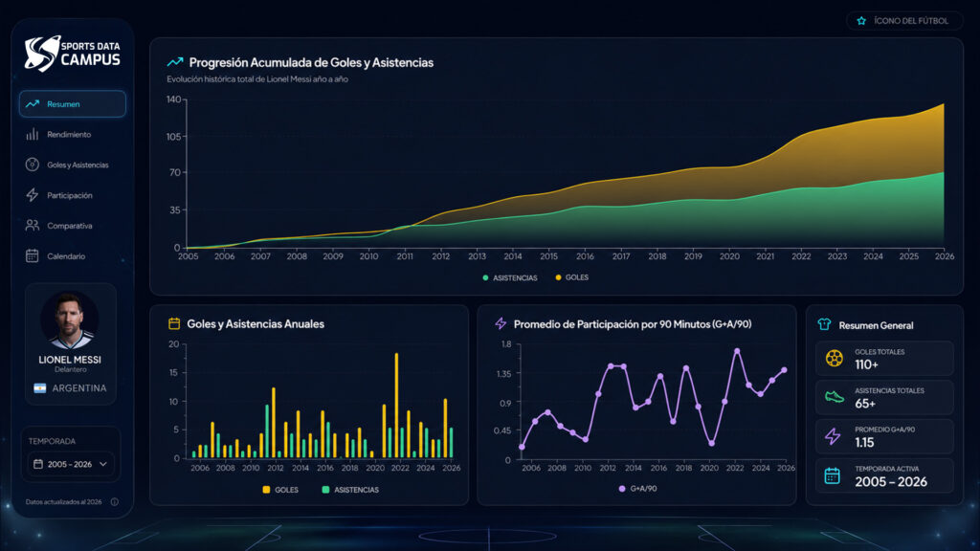The image size is (980, 551).
Task: Click the Promedio G+A/90 1.15 value
Action: point(864,442)
